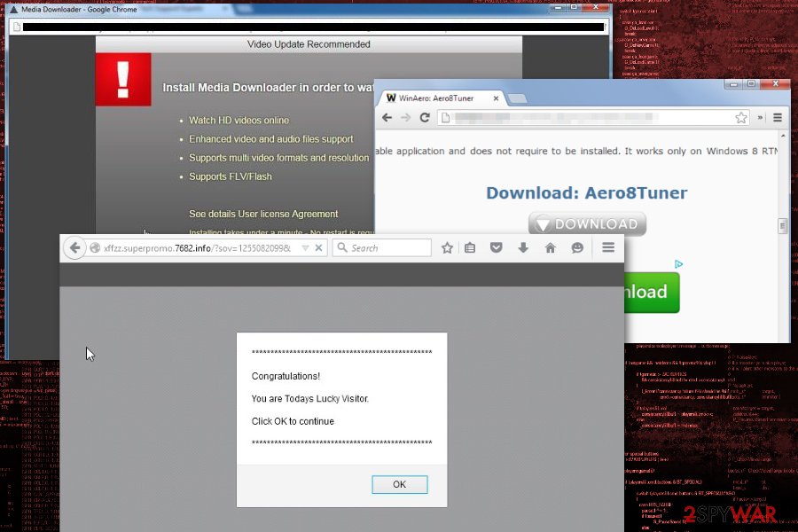Image resolution: width=798 pixels, height=532 pixels.
Task: Show hidden extensions chevron in WinAero Chrome
Action: [x=760, y=118]
